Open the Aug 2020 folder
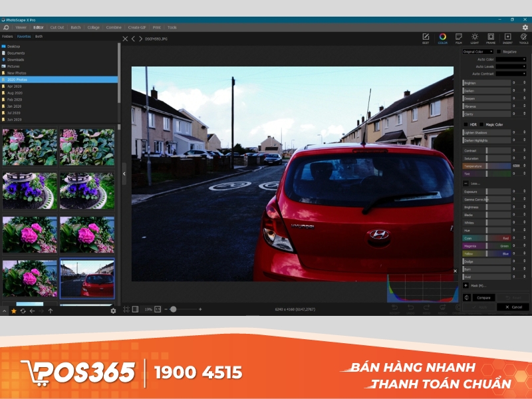This screenshot has height=399, width=532. [x=15, y=93]
